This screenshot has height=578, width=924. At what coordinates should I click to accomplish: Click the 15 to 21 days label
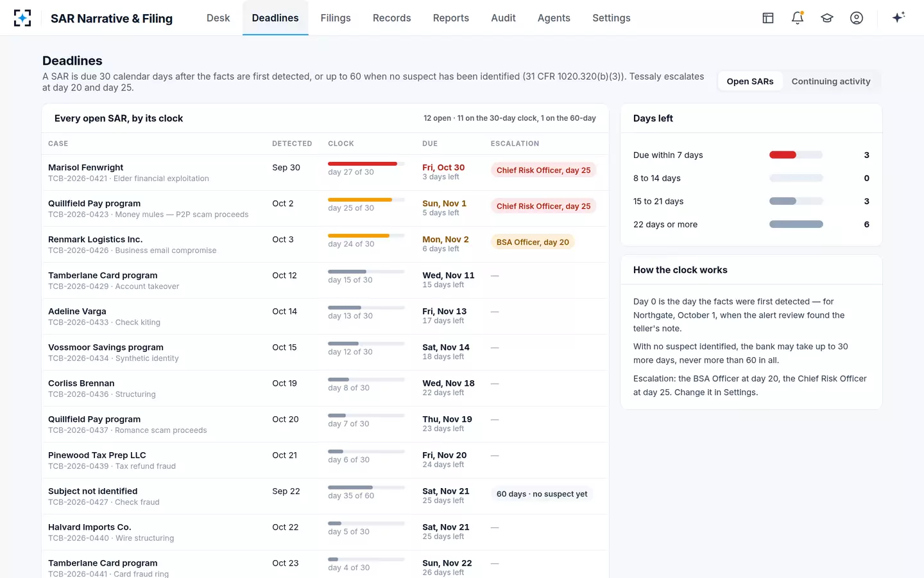[x=658, y=201]
